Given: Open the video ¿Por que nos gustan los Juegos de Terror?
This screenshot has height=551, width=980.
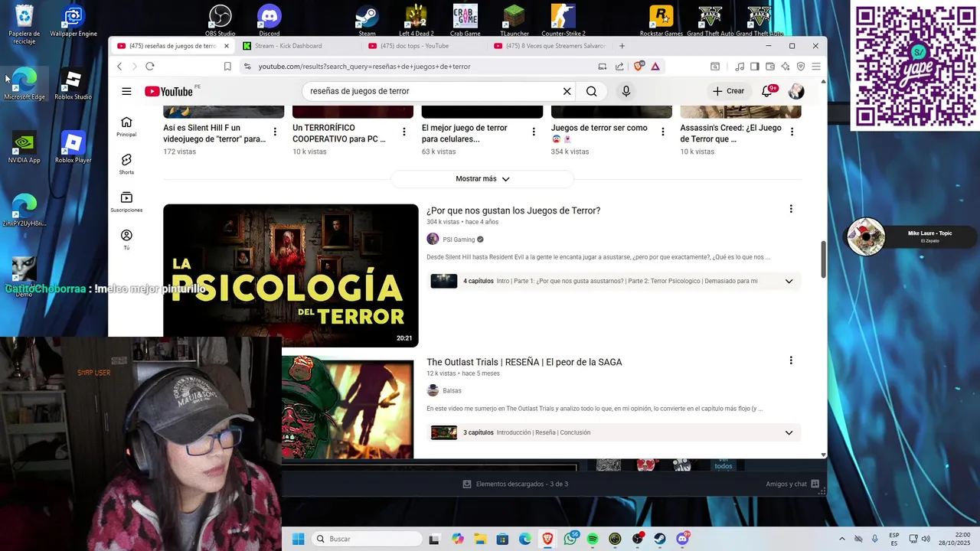Looking at the screenshot, I should click(x=513, y=210).
